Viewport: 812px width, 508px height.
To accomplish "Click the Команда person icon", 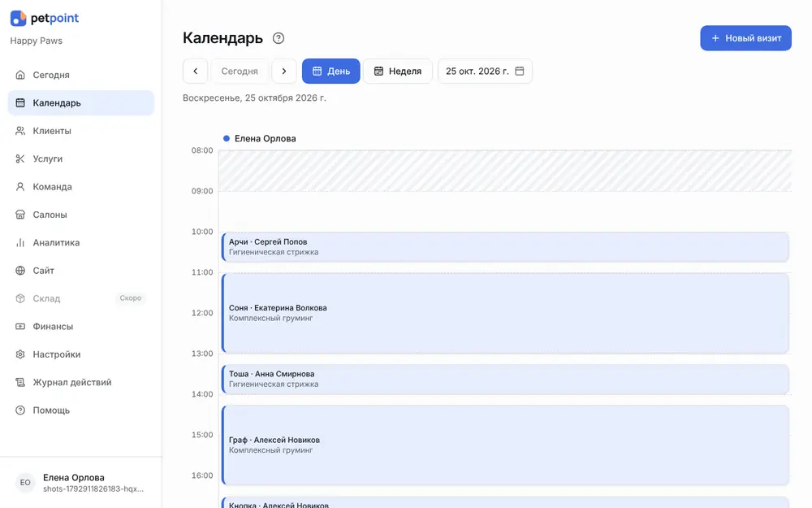I will (20, 187).
